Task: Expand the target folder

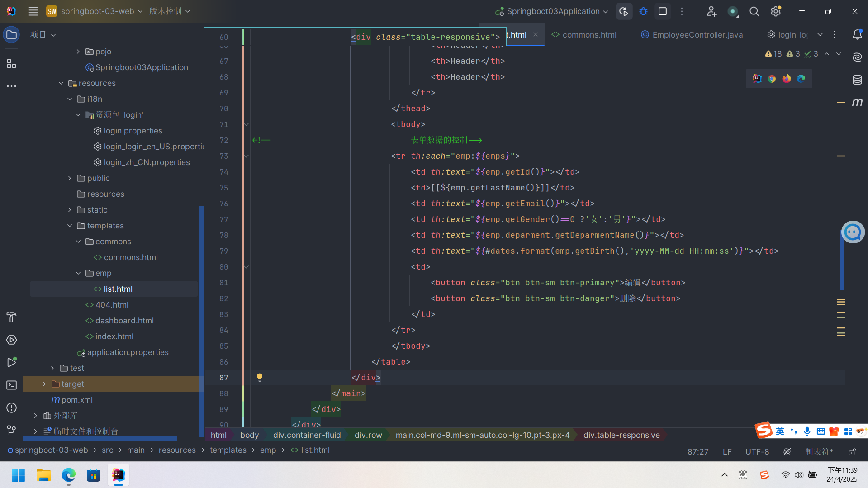Action: pyautogui.click(x=44, y=384)
